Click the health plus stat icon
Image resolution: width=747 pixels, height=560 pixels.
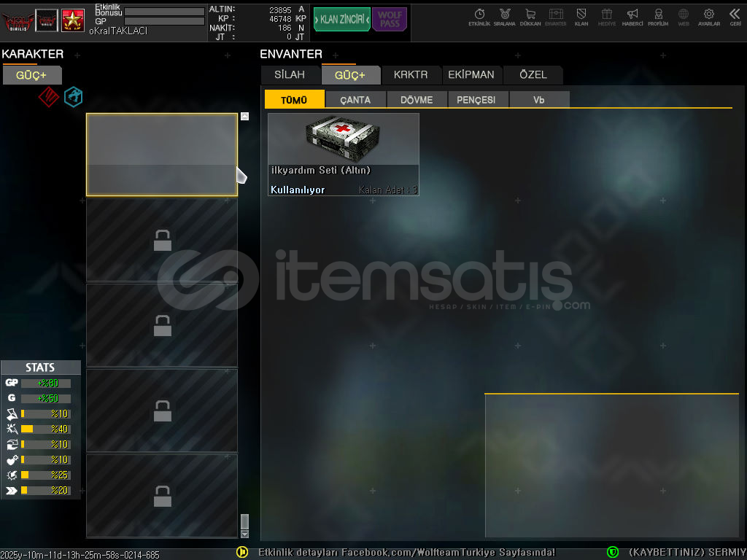pyautogui.click(x=12, y=459)
